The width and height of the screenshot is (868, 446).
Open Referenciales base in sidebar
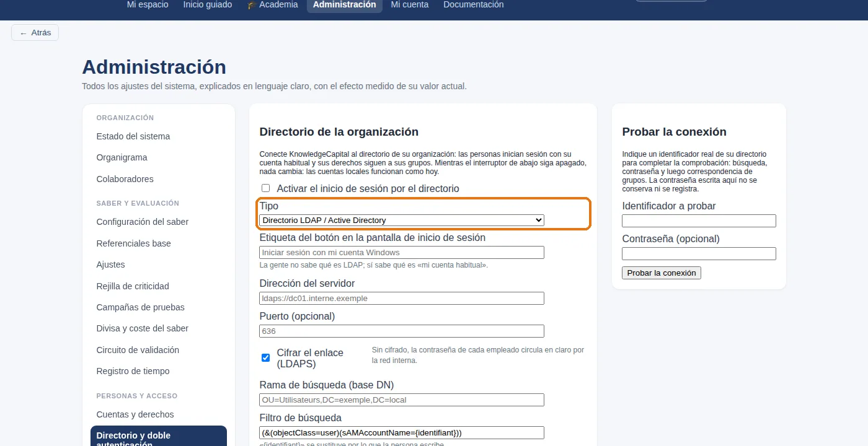pos(159,243)
